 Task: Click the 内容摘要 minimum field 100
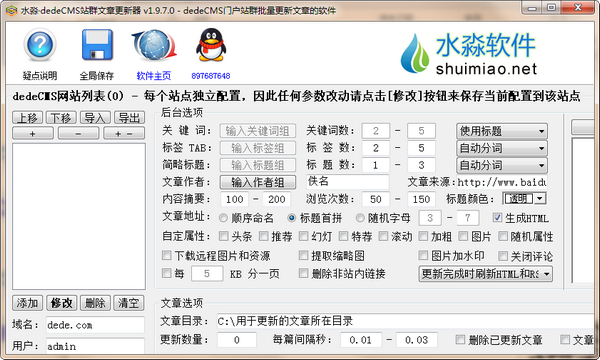point(235,199)
